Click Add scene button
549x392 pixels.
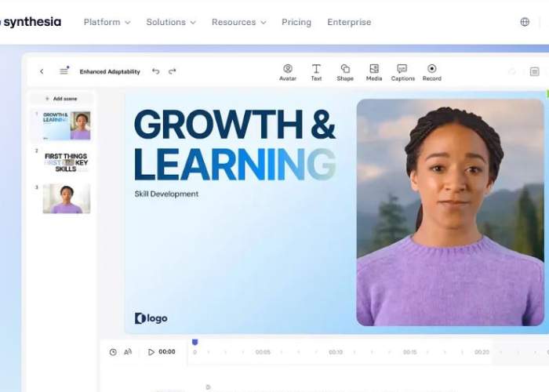61,99
